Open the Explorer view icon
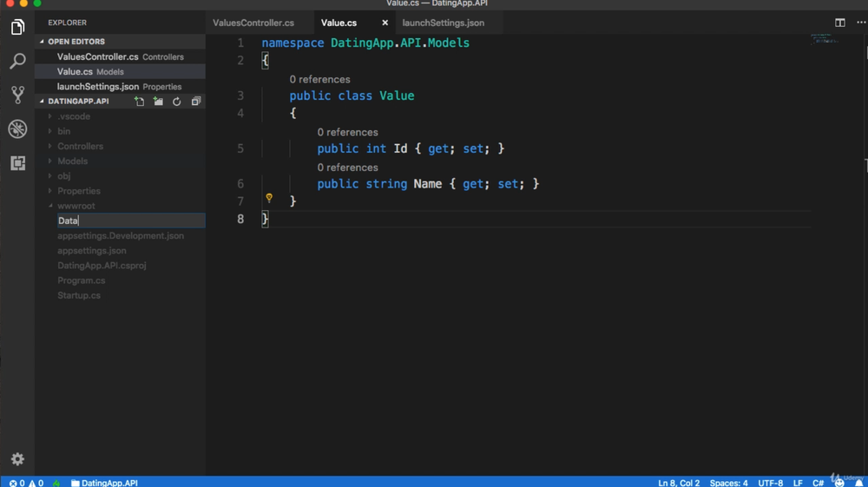 pos(17,27)
